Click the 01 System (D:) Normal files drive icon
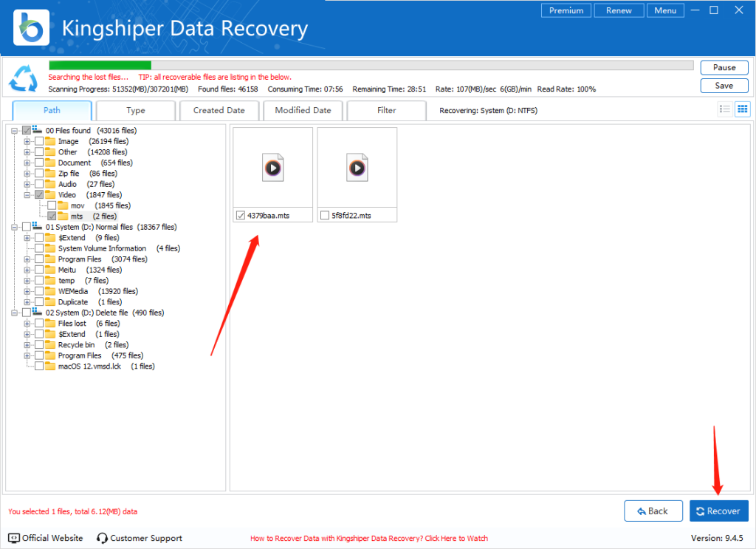Viewport: 756px width, 549px height. pos(37,226)
